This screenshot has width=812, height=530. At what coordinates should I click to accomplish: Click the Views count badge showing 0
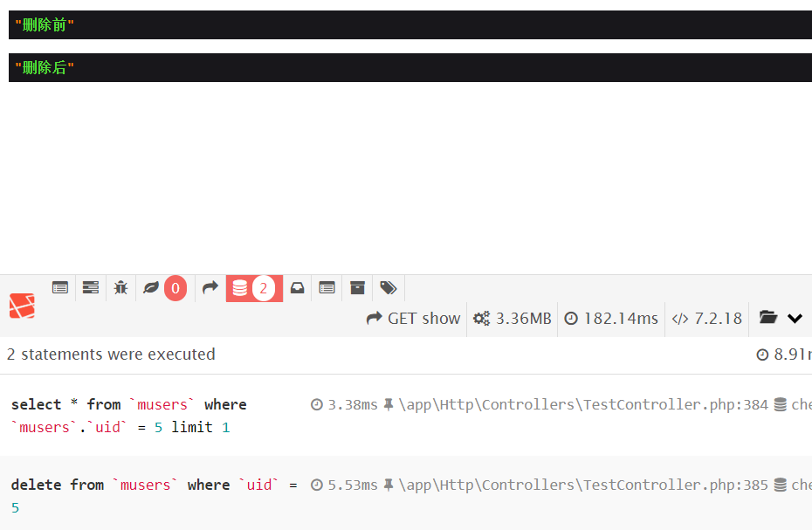pos(175,288)
